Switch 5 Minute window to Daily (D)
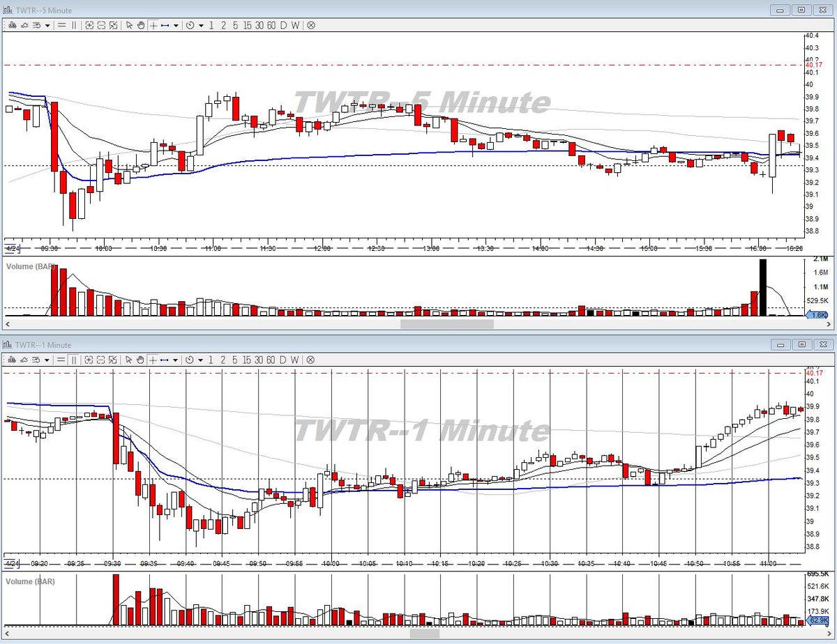This screenshot has width=837, height=644. point(283,25)
